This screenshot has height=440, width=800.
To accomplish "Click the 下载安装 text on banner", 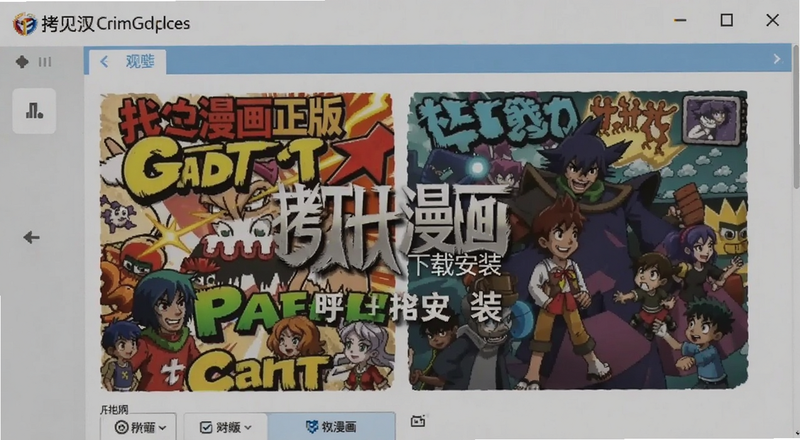I will [457, 265].
